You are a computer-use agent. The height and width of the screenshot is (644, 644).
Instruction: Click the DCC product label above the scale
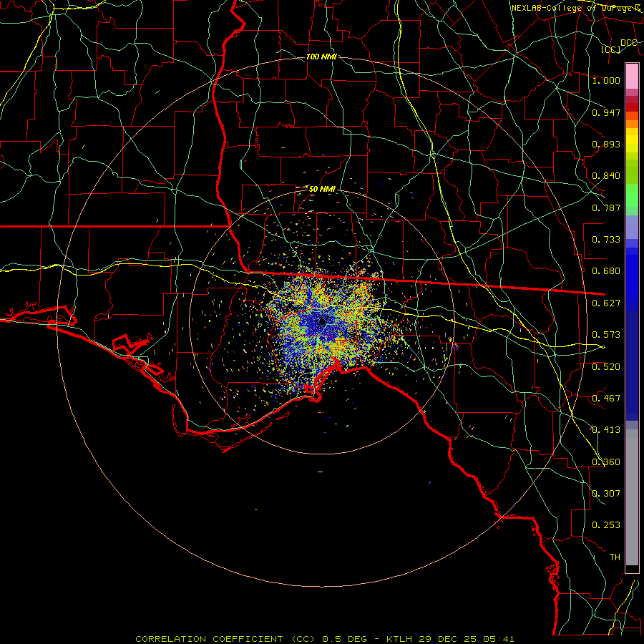pos(628,42)
